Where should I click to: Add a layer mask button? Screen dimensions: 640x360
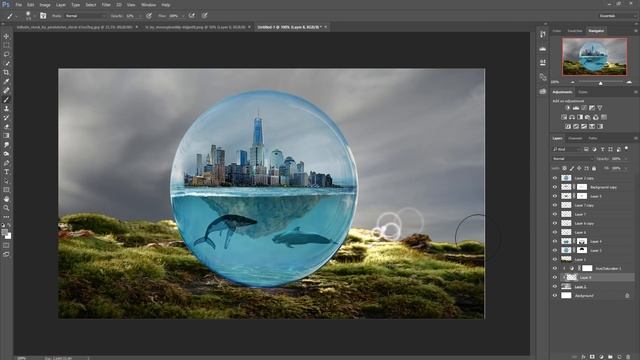tap(592, 357)
